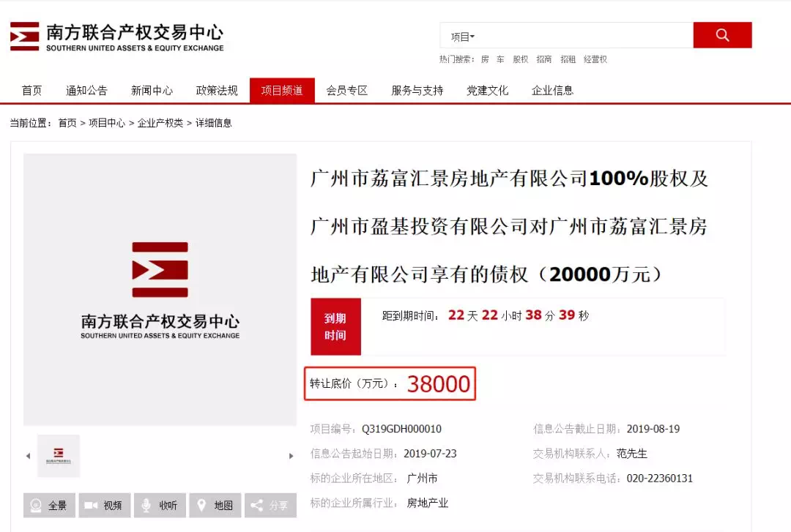Click phone number 020-22360131

coord(660,479)
